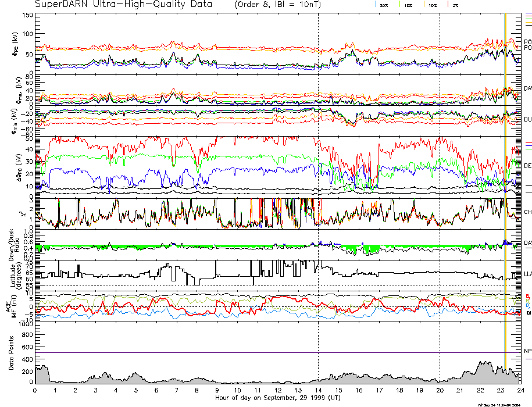Click the purple line at 500 data points

tap(233, 352)
